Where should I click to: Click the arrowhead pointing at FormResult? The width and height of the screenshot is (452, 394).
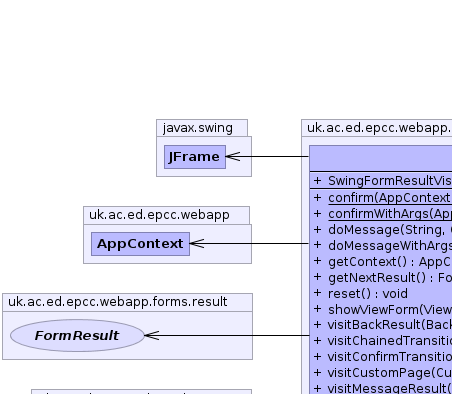[x=152, y=335]
